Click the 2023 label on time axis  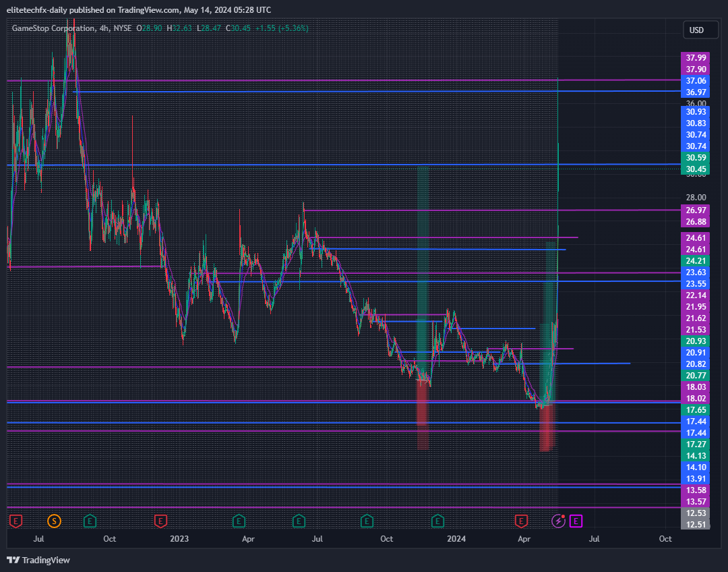pyautogui.click(x=179, y=538)
